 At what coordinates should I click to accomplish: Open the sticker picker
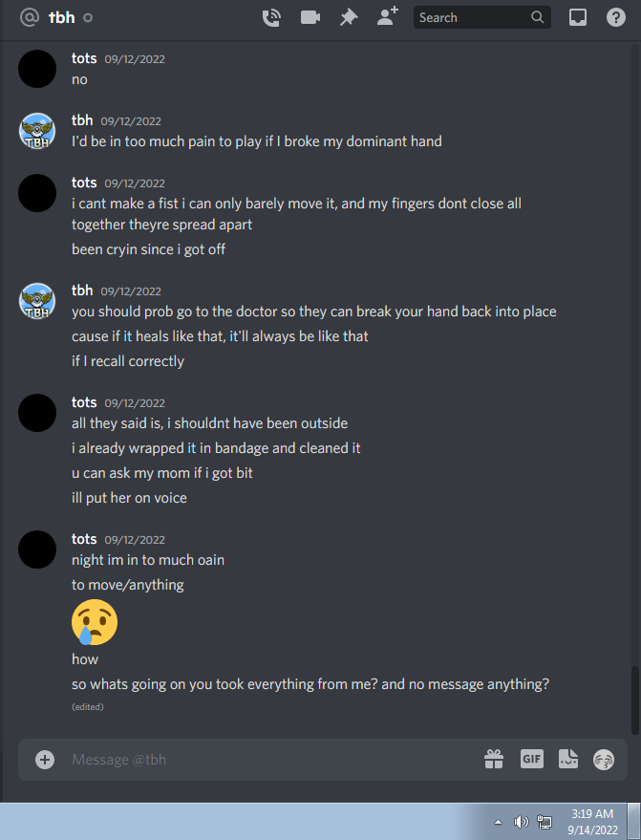(568, 759)
